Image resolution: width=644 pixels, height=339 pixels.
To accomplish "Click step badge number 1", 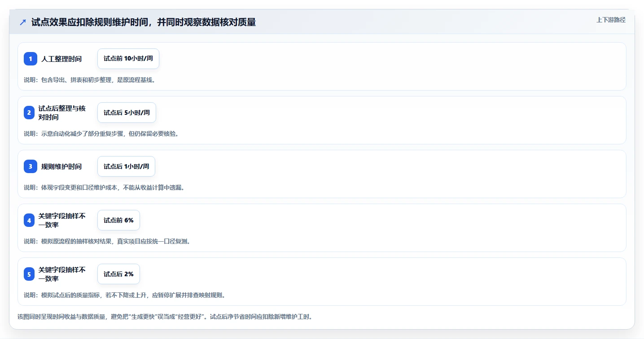I will 31,59.
